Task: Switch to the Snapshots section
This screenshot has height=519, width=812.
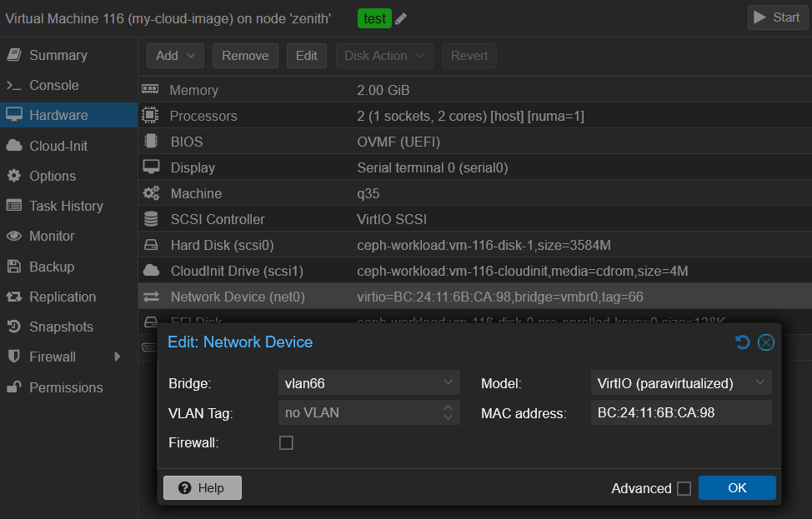Action: tap(61, 327)
